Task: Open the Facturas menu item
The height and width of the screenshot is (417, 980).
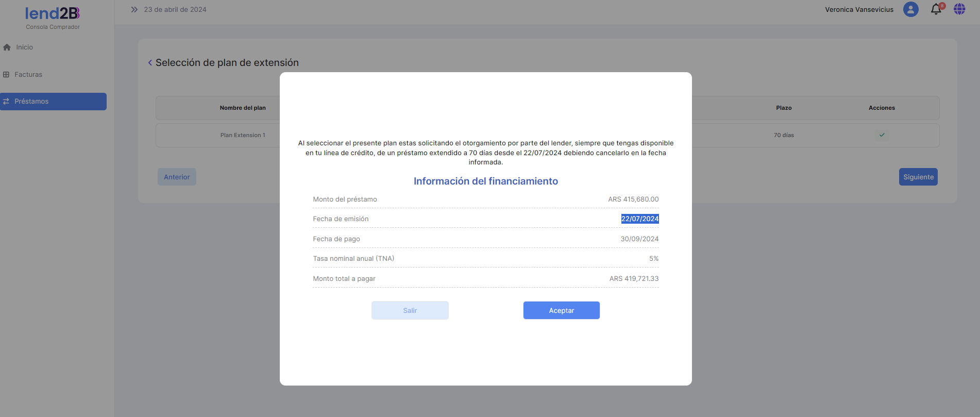Action: coord(28,75)
